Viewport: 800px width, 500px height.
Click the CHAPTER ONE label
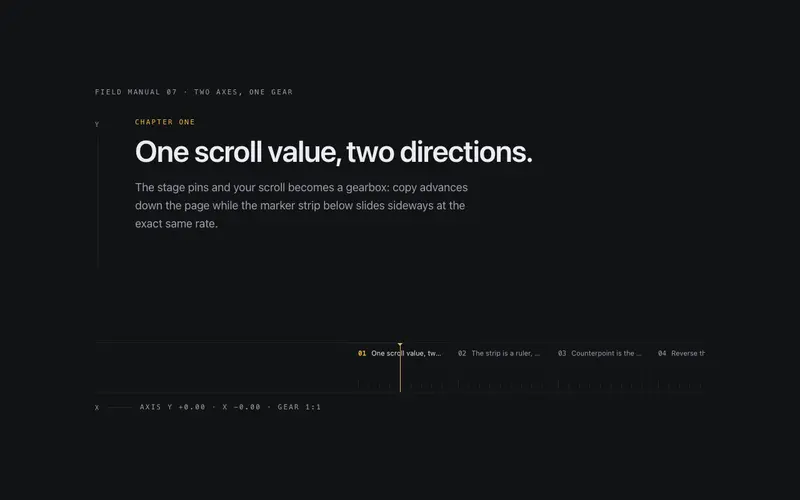pyautogui.click(x=165, y=122)
